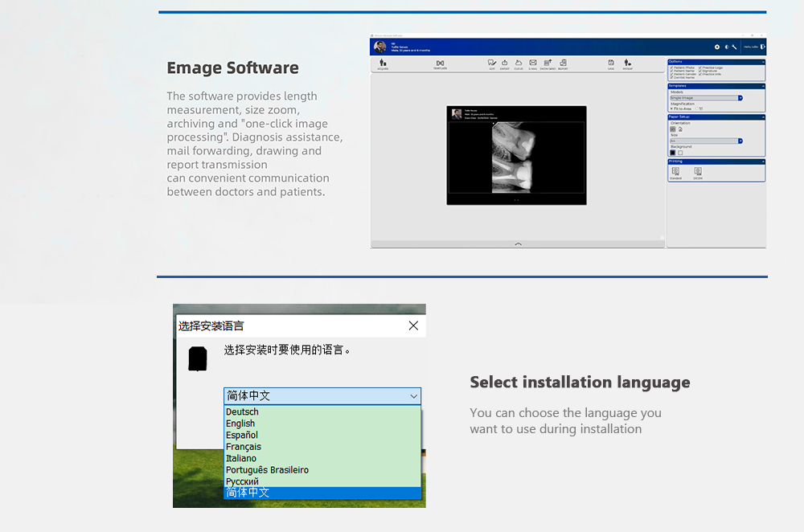Toggle the Patient Photo checkbox
804x532 pixels.
click(x=671, y=68)
